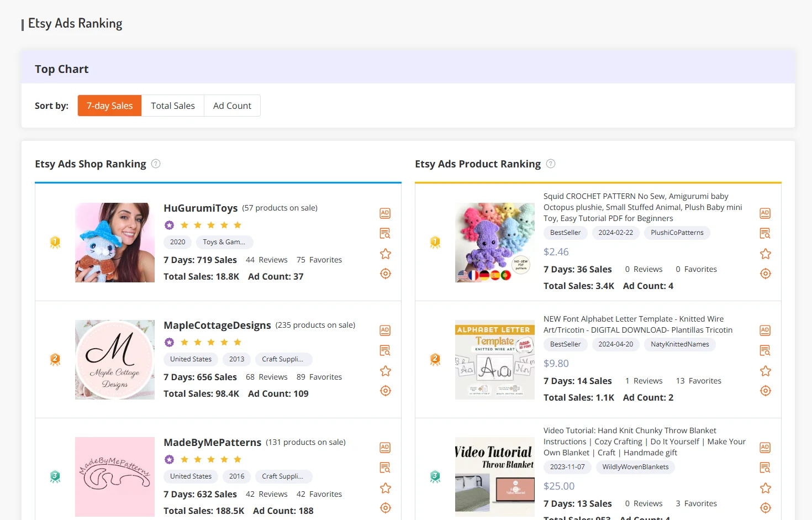Open the MapleCottageDesigns shop page

coord(217,325)
